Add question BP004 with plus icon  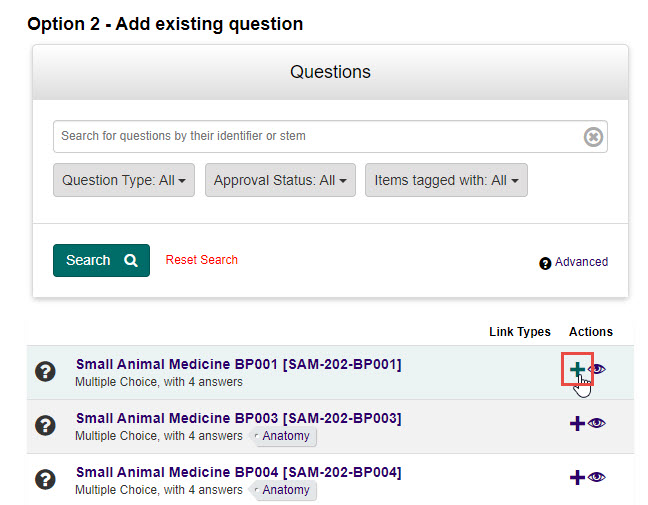[x=577, y=478]
